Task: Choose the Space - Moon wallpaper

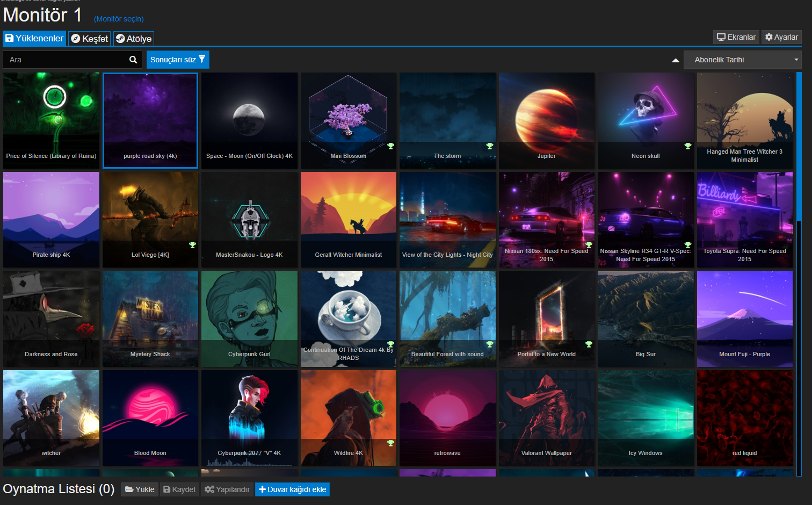Action: coord(249,120)
